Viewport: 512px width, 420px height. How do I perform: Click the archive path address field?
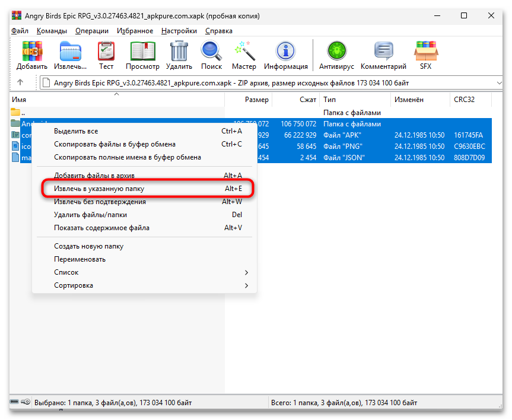point(271,83)
